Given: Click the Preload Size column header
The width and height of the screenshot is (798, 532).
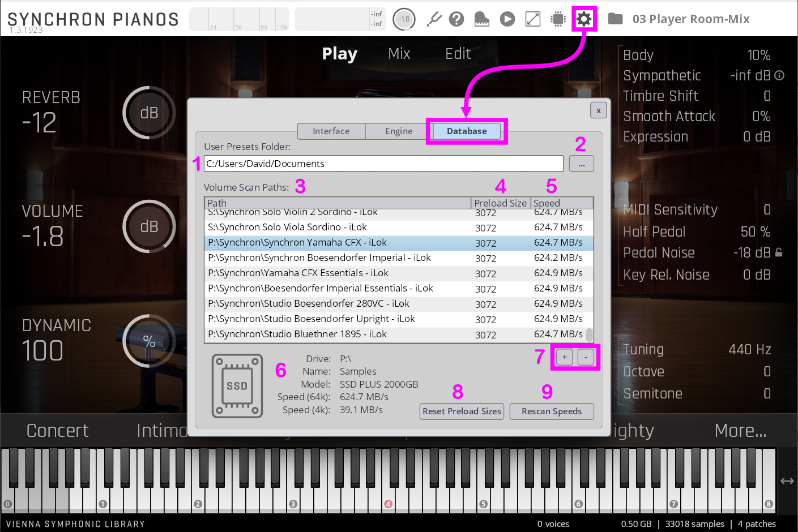Looking at the screenshot, I should click(501, 203).
